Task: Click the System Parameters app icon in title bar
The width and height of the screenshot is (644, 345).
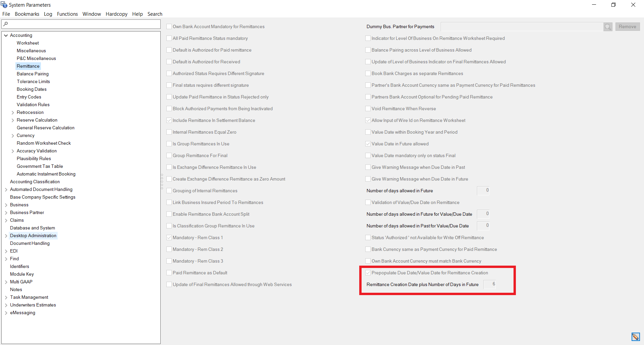Action: click(4, 5)
